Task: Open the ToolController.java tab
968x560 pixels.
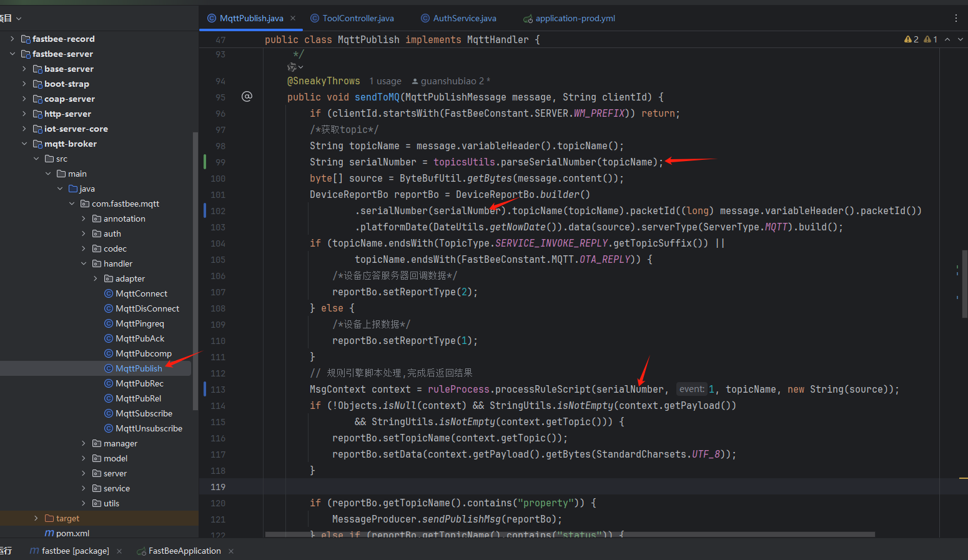Action: click(x=352, y=18)
